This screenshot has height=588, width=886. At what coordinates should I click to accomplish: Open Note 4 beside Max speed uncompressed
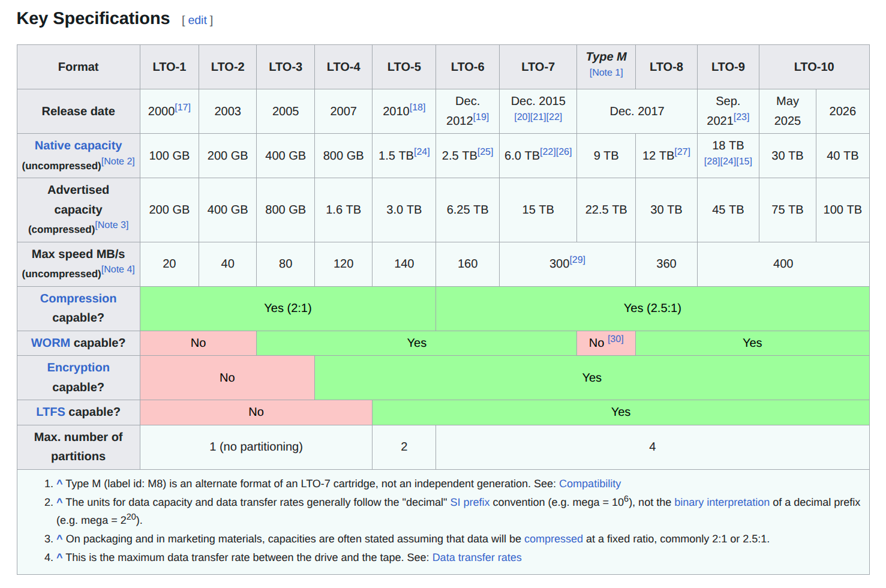(x=118, y=269)
